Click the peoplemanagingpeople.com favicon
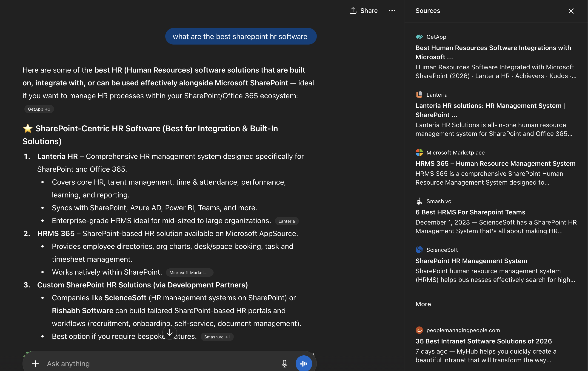 pos(419,330)
